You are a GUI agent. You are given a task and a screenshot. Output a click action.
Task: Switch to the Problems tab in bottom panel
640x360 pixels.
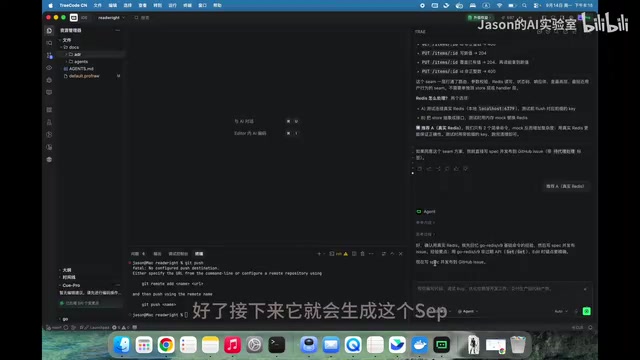coord(138,254)
